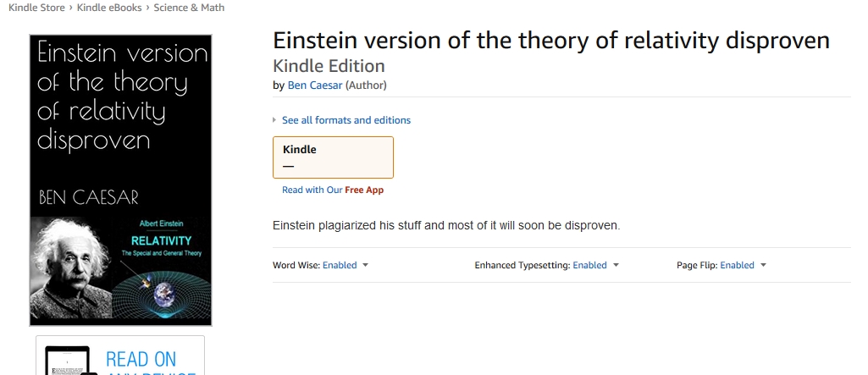Open author Ben Caesar's page
The image size is (868, 375).
(314, 85)
